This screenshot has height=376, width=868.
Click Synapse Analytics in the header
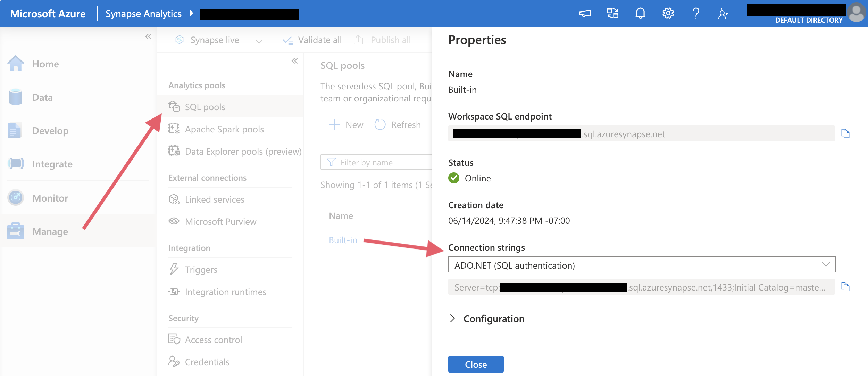click(143, 14)
